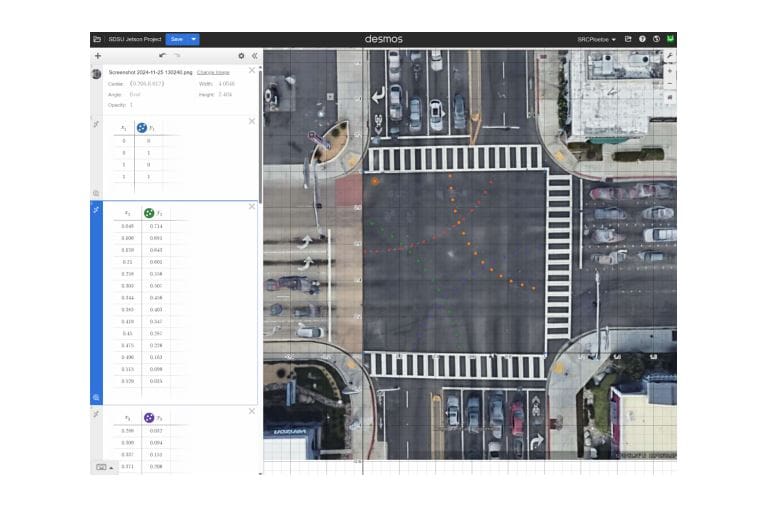This screenshot has height=505, width=771.
Task: Click the Change Image link
Action: (x=211, y=73)
